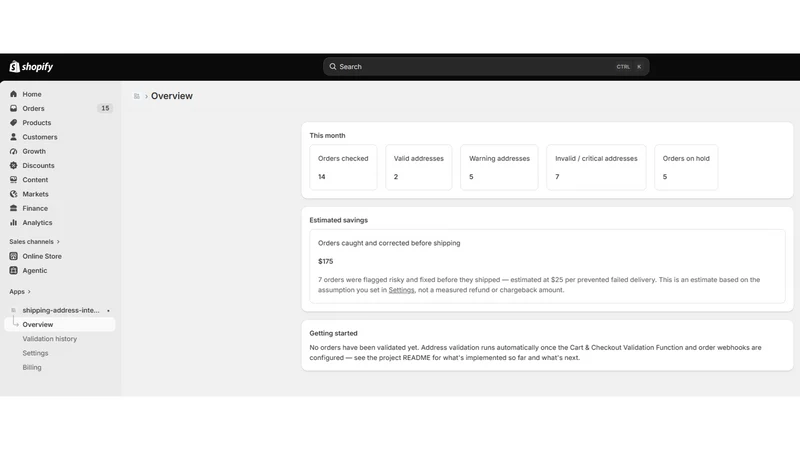Screen dimensions: 800x450
Task: Click the Analytics bar chart icon
Action: (x=13, y=222)
